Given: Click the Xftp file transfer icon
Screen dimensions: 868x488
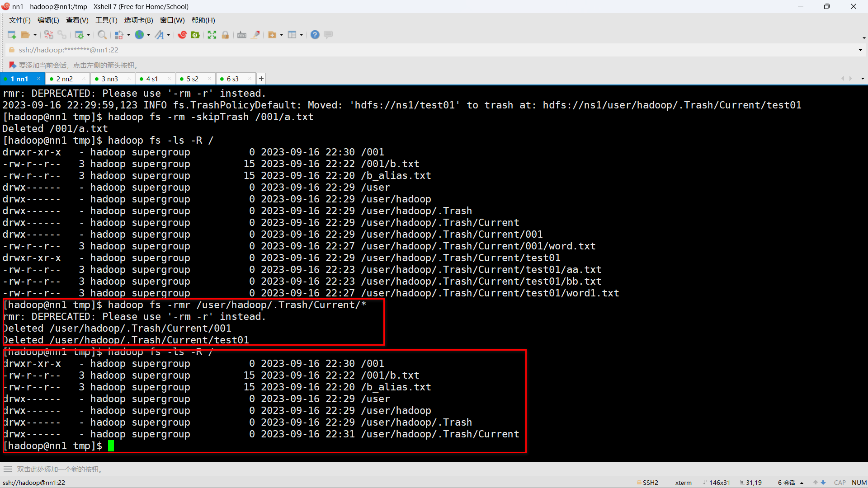Looking at the screenshot, I should 195,35.
